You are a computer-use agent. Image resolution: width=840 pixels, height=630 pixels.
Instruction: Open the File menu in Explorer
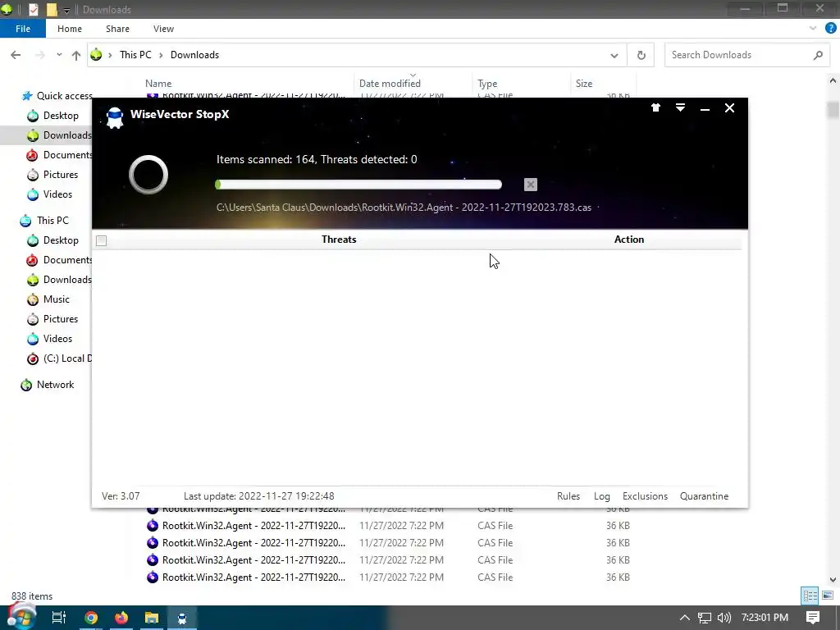pos(22,29)
